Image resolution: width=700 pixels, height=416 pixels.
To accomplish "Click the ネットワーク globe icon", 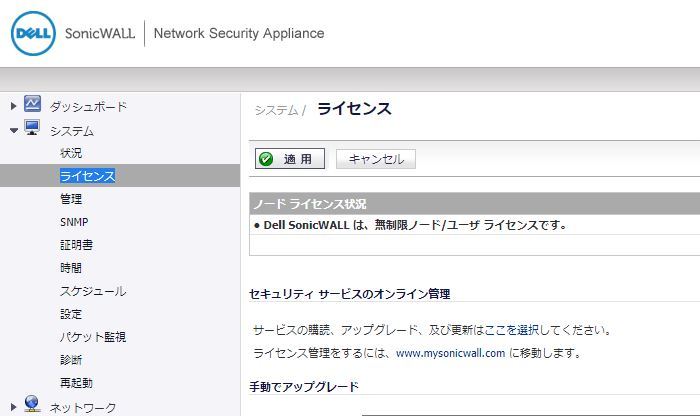I will point(32,404).
